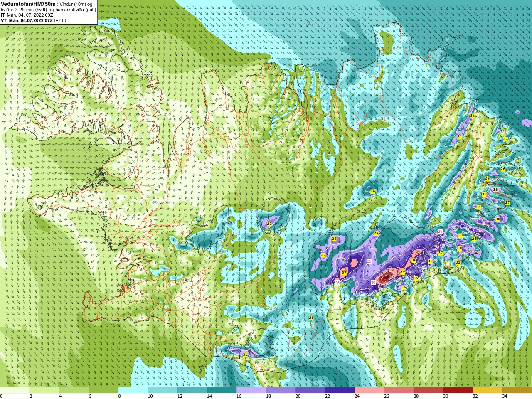Select the "IT: Mán. 04. 07. 2022 00Z" line
The height and width of the screenshot is (399, 532).
coord(27,15)
